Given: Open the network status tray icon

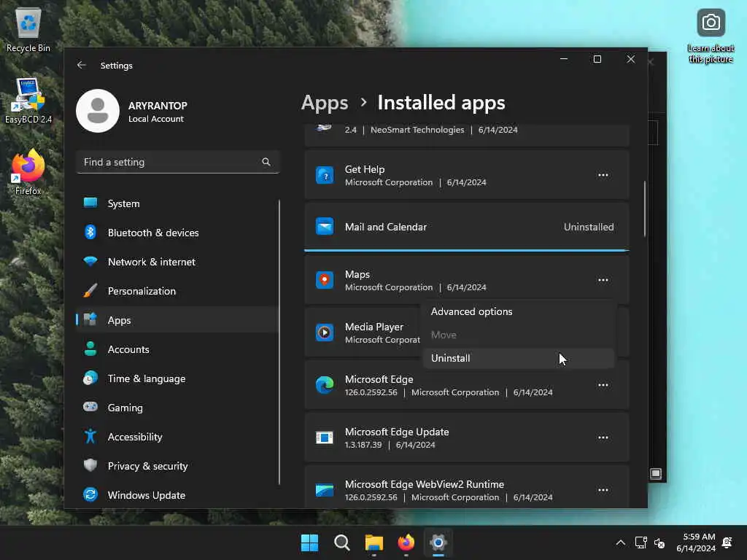Looking at the screenshot, I should [x=640, y=542].
